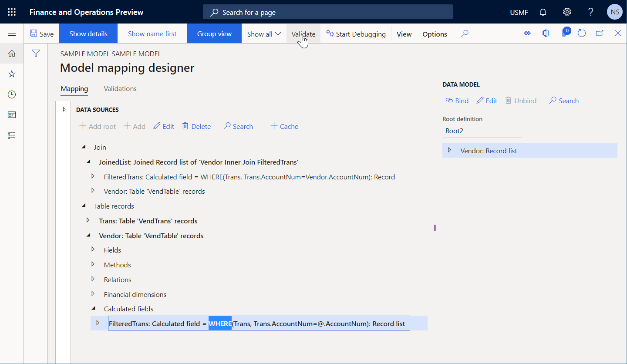
Task: Open the Show all dropdown
Action: (263, 34)
